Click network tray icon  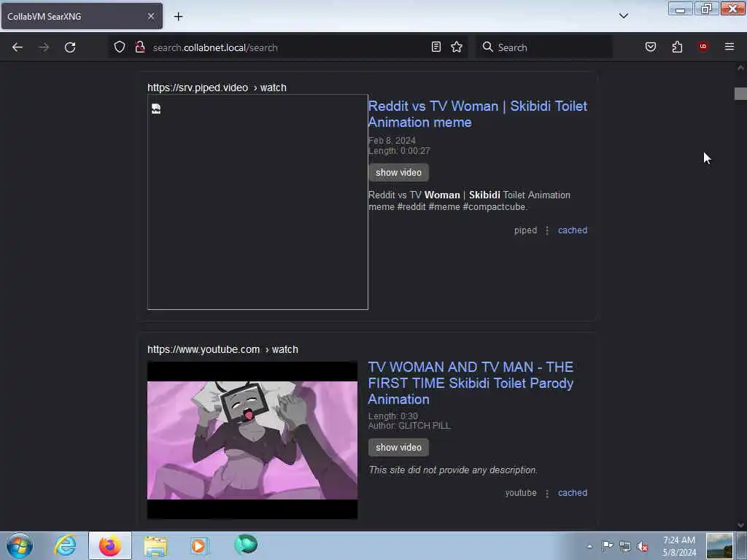(x=625, y=547)
